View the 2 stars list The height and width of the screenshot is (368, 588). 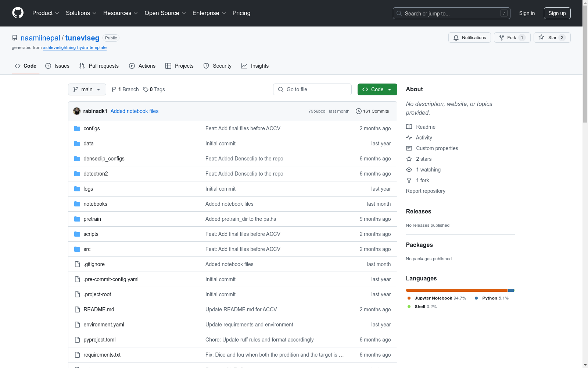(x=419, y=159)
